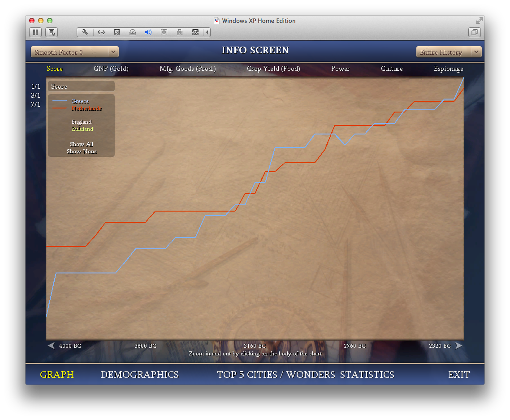This screenshot has height=420, width=510.
Task: Open network adapter settings icon
Action: click(101, 32)
